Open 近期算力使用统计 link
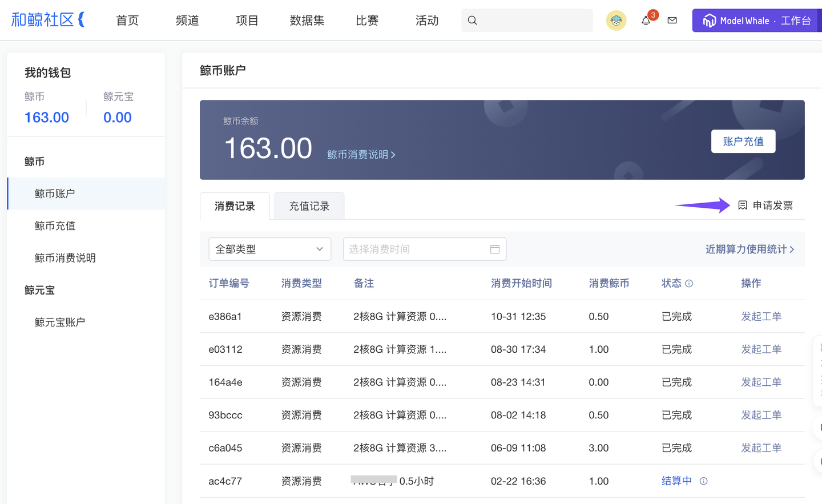The height and width of the screenshot is (504, 822). (750, 249)
